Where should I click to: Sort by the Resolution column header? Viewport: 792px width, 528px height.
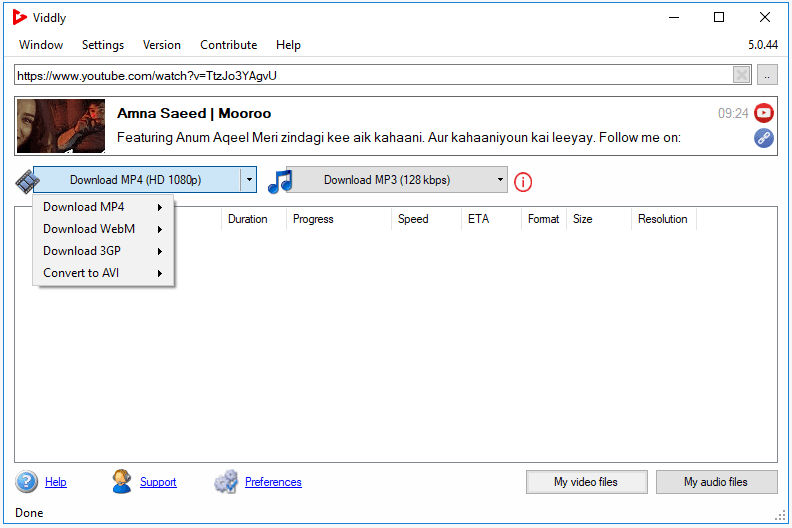tap(664, 219)
